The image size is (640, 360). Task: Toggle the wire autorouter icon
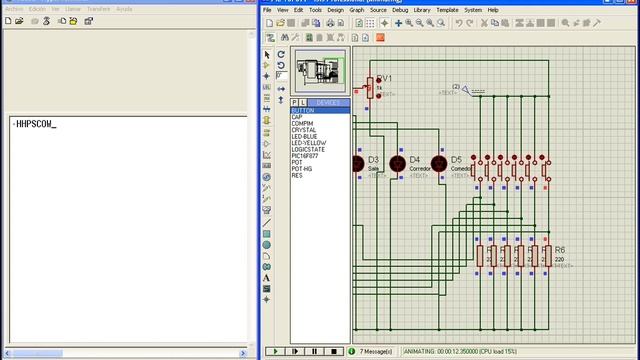click(270, 38)
